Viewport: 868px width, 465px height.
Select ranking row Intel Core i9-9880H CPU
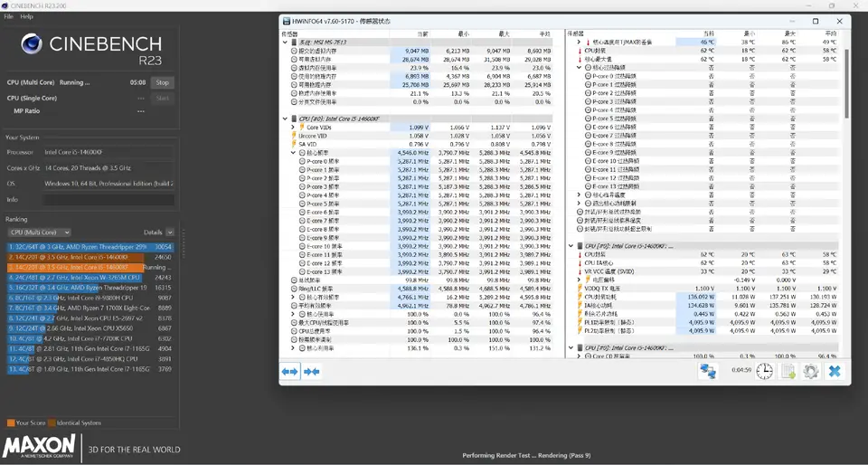(90, 298)
